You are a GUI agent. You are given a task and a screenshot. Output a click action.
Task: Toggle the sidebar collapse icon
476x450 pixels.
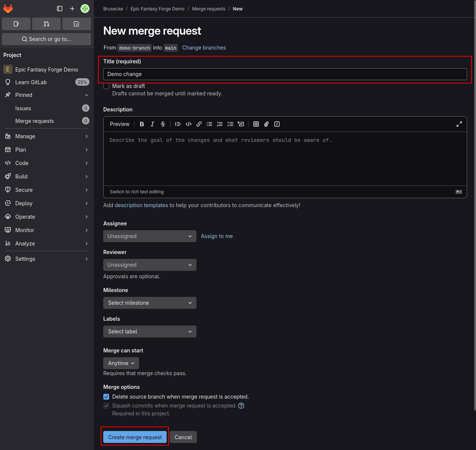tap(60, 9)
